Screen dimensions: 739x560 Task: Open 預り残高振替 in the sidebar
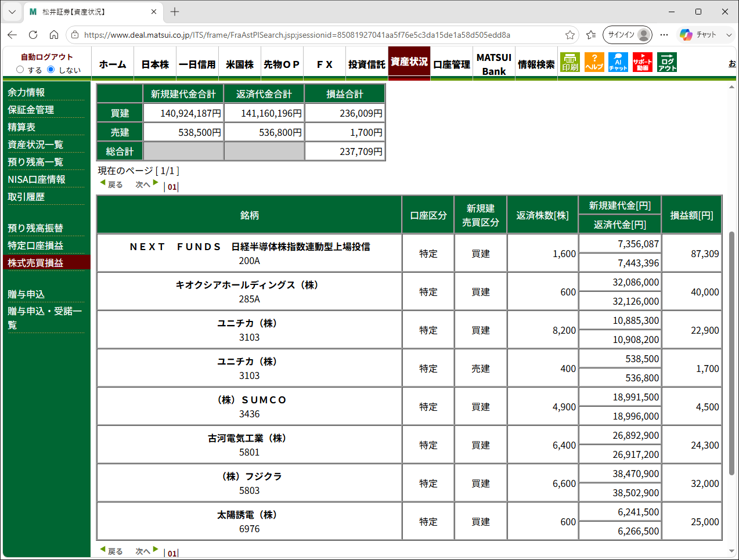(x=35, y=228)
